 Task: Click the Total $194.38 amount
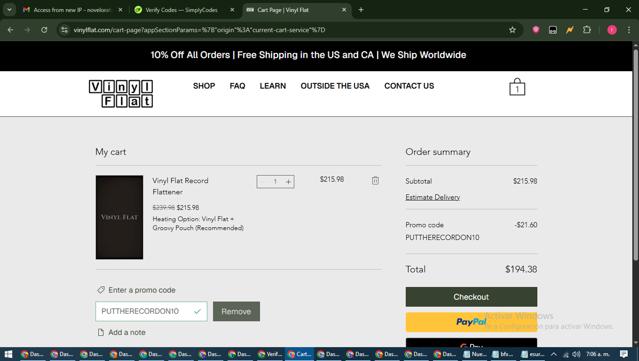pos(521,269)
